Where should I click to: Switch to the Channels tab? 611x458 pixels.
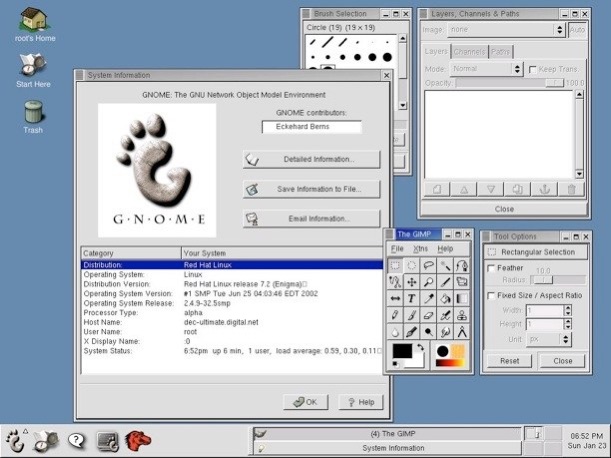pyautogui.click(x=468, y=51)
